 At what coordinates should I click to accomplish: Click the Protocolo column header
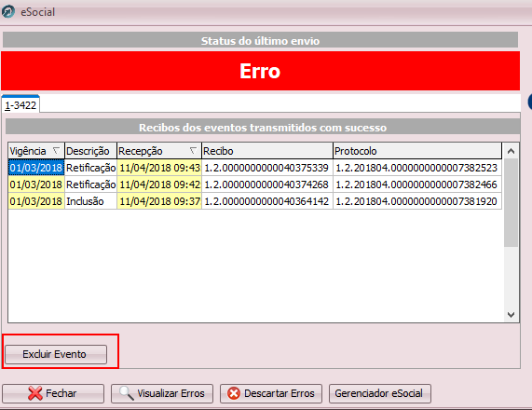coord(417,151)
